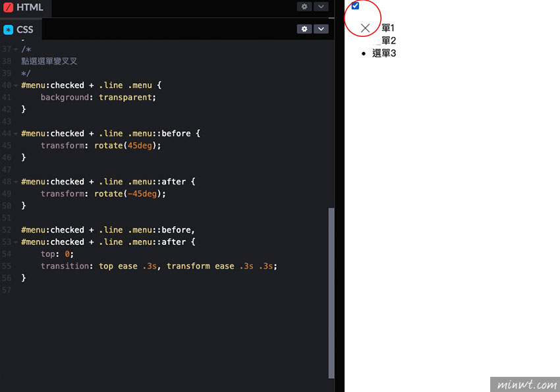Select the 選單3 list item in preview
560x392 pixels.
click(x=384, y=53)
